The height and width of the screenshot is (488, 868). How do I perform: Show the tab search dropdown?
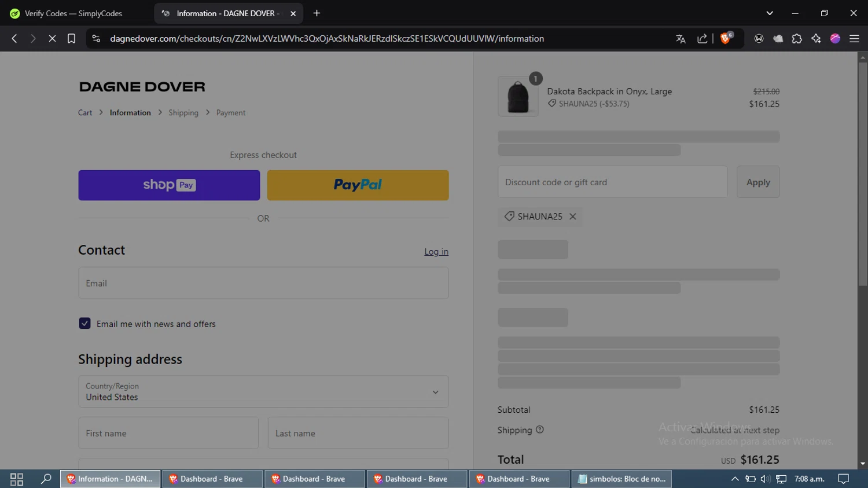click(770, 13)
